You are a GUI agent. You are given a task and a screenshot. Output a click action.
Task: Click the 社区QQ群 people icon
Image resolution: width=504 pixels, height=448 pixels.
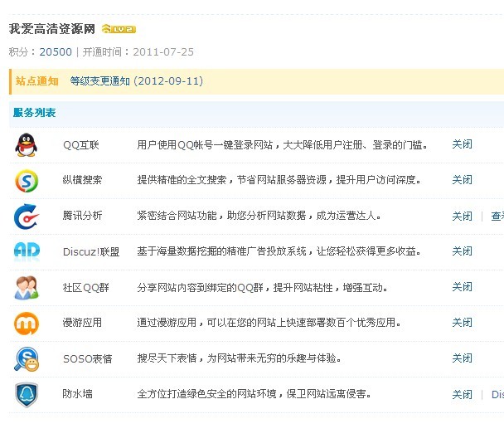point(27,287)
